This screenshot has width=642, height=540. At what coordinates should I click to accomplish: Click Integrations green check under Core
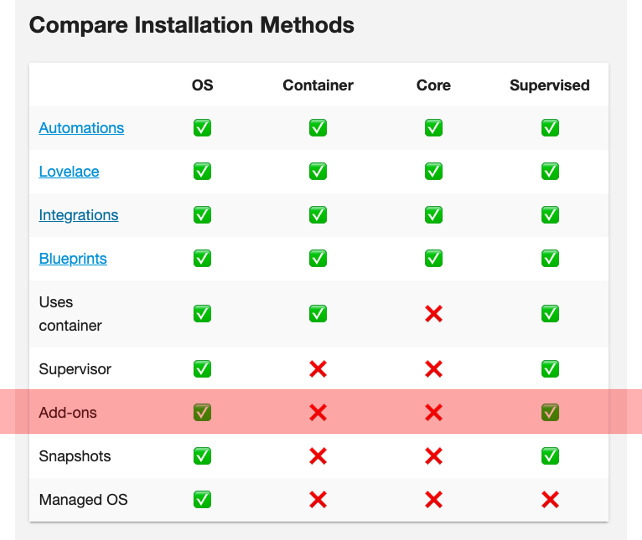[434, 215]
